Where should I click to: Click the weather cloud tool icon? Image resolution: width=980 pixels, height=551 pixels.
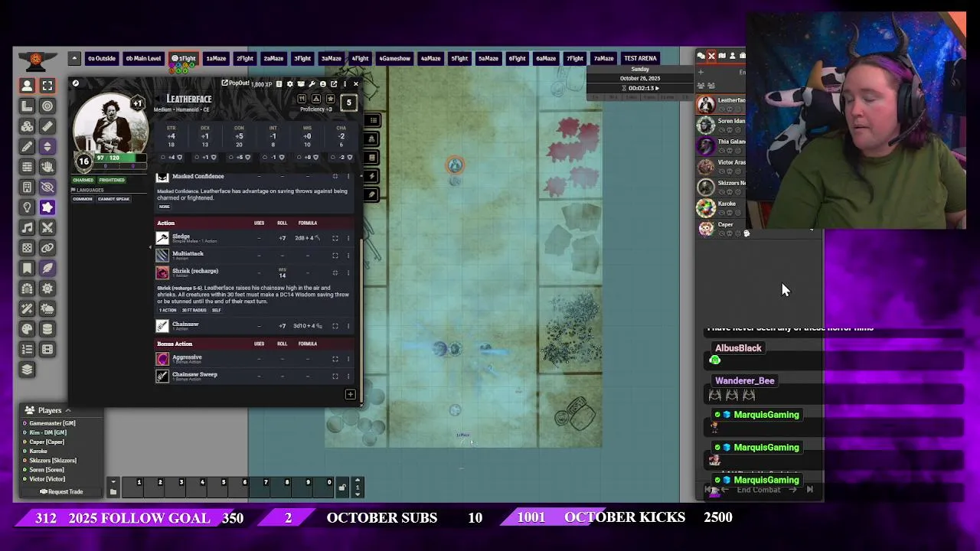coord(47,308)
